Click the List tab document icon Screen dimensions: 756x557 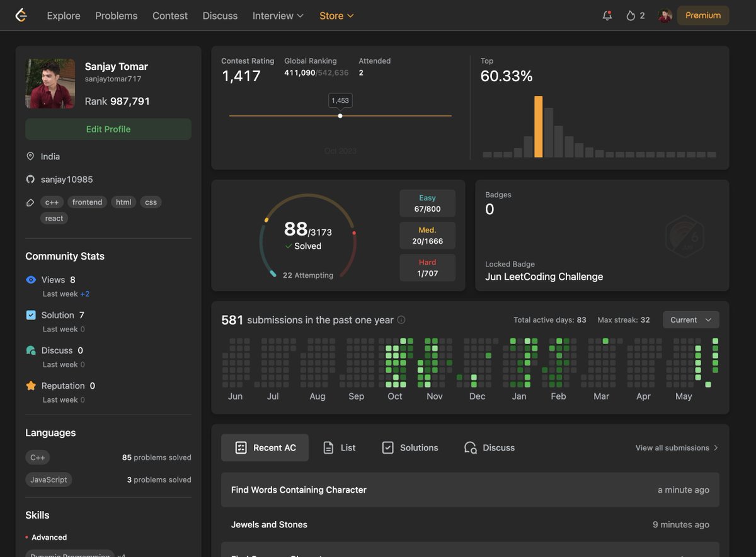[328, 448]
